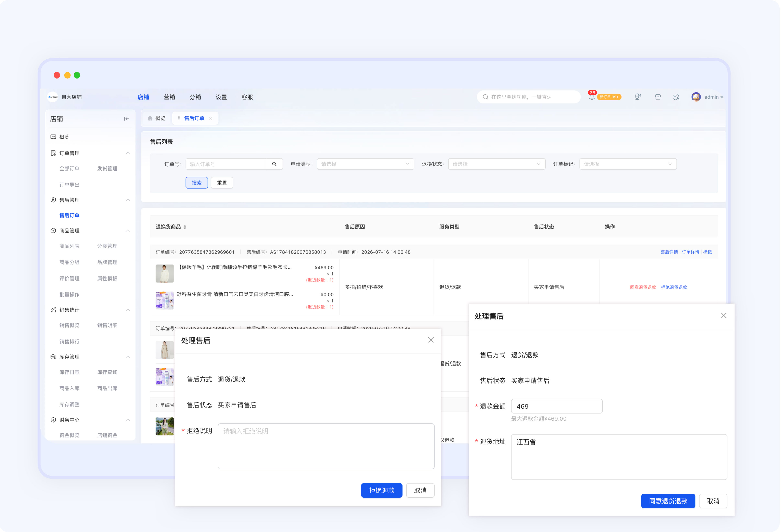Click the 新订单 99+ badge
The image size is (781, 532).
(609, 97)
